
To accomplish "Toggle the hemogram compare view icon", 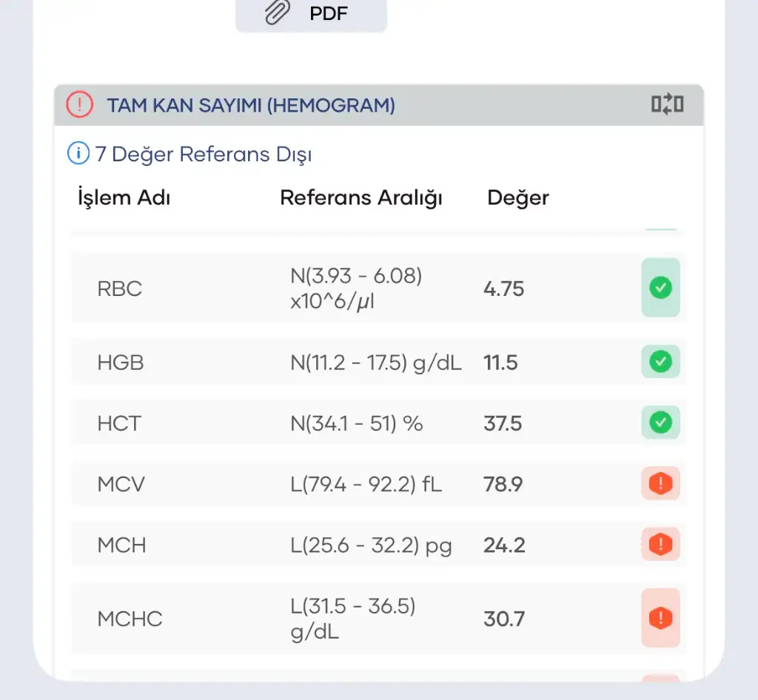I will pos(667,105).
